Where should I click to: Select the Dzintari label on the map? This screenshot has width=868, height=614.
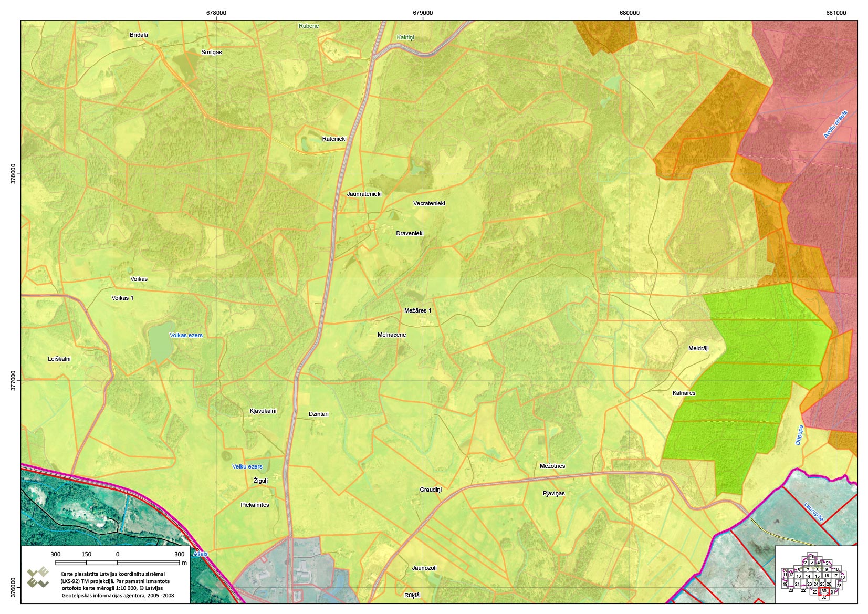pyautogui.click(x=318, y=414)
